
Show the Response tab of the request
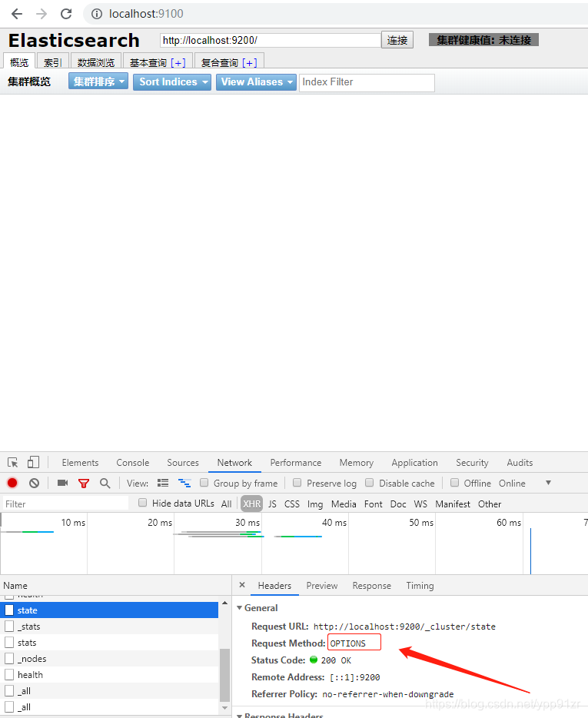372,586
